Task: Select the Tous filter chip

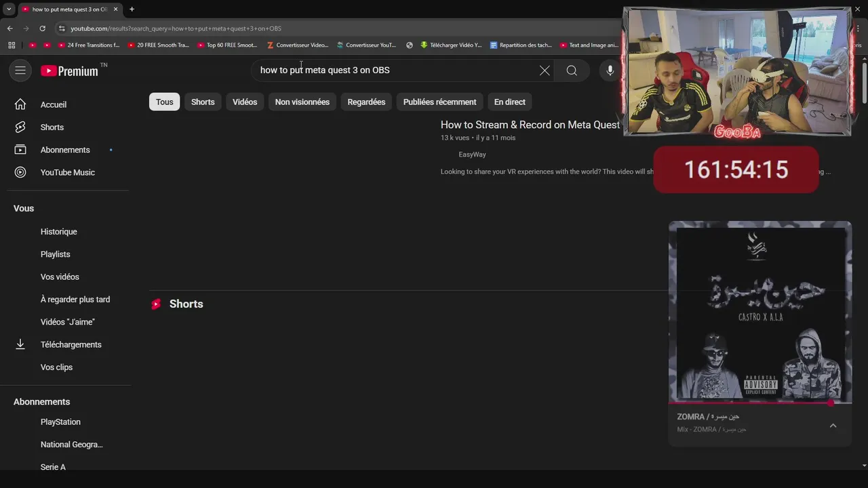Action: [x=164, y=102]
